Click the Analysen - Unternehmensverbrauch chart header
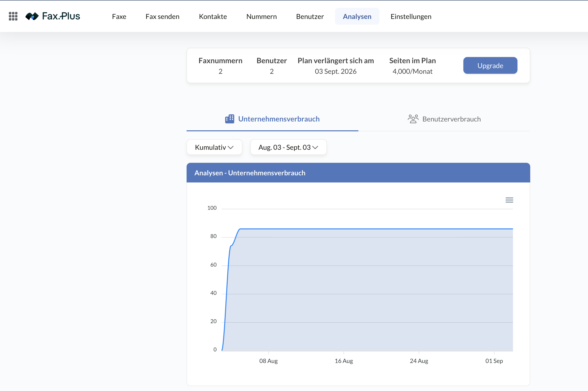The height and width of the screenshot is (391, 588). 358,173
